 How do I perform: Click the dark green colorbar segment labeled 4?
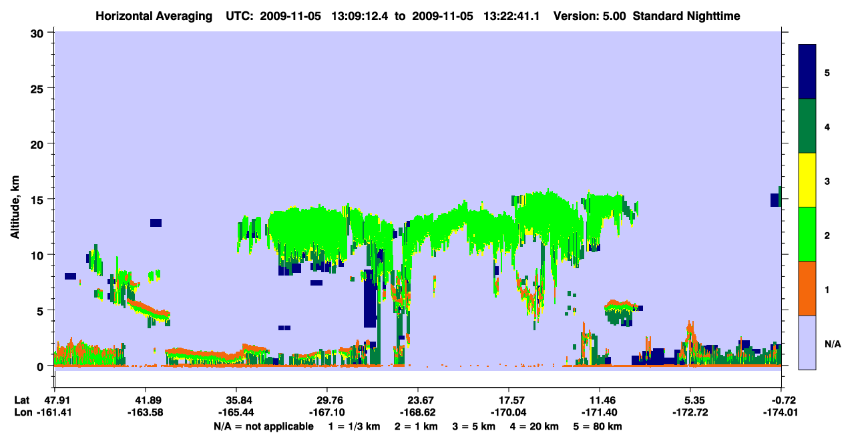tap(807, 126)
